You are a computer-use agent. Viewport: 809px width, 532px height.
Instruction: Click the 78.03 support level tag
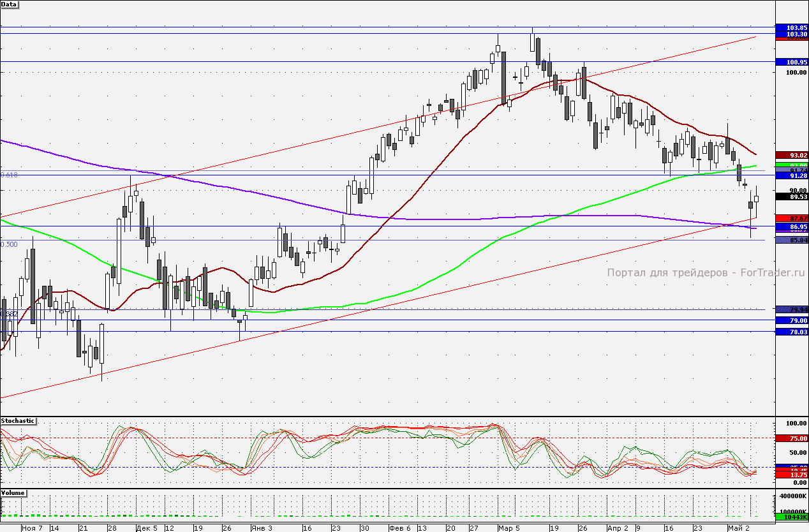(x=791, y=332)
